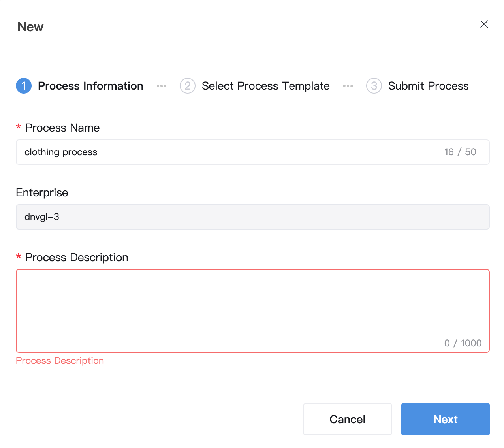Close the New dialog with the X icon

point(484,24)
